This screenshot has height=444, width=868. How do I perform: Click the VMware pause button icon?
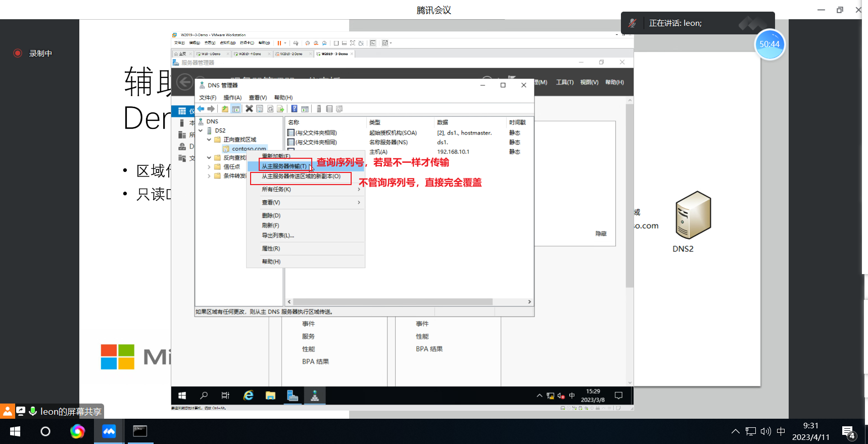point(279,43)
